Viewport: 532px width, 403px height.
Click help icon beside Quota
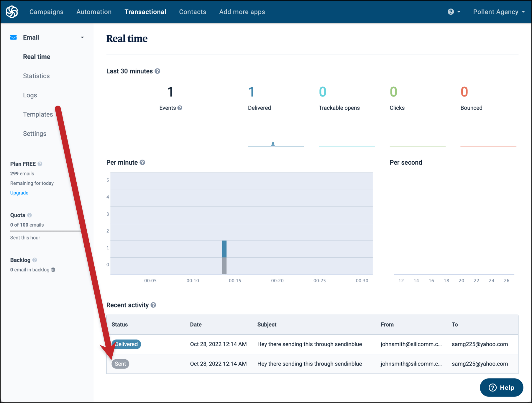pos(29,215)
